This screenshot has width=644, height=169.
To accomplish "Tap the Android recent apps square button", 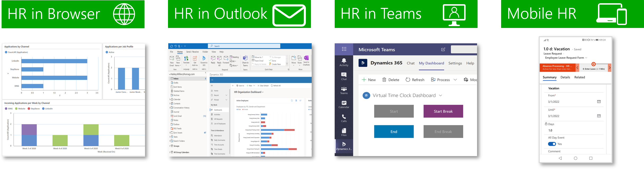I will point(591,158).
